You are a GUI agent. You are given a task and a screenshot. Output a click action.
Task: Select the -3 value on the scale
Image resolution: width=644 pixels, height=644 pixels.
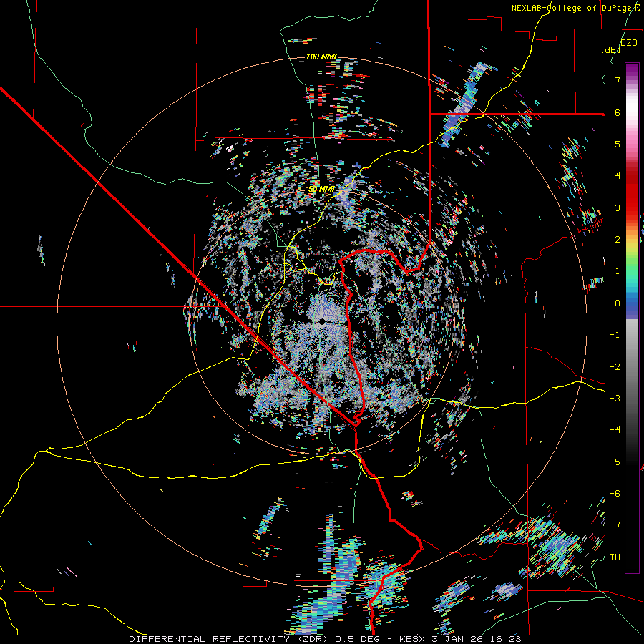click(x=615, y=399)
